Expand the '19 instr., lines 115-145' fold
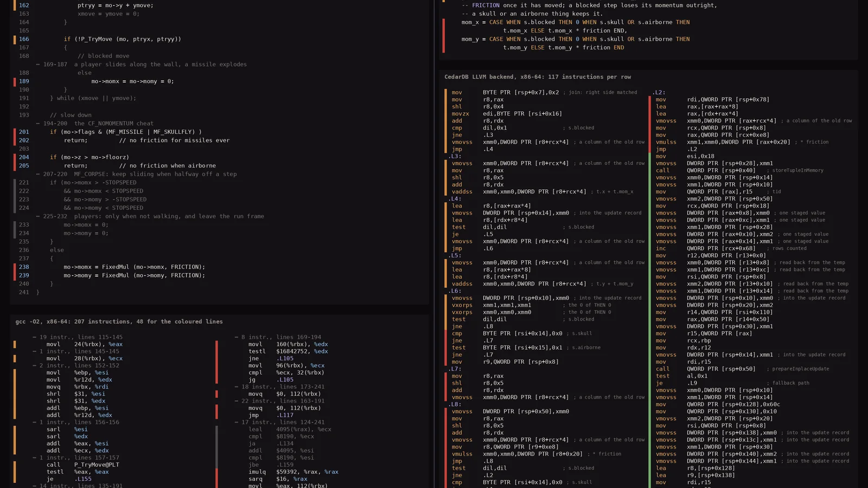The image size is (868, 488). click(78, 337)
